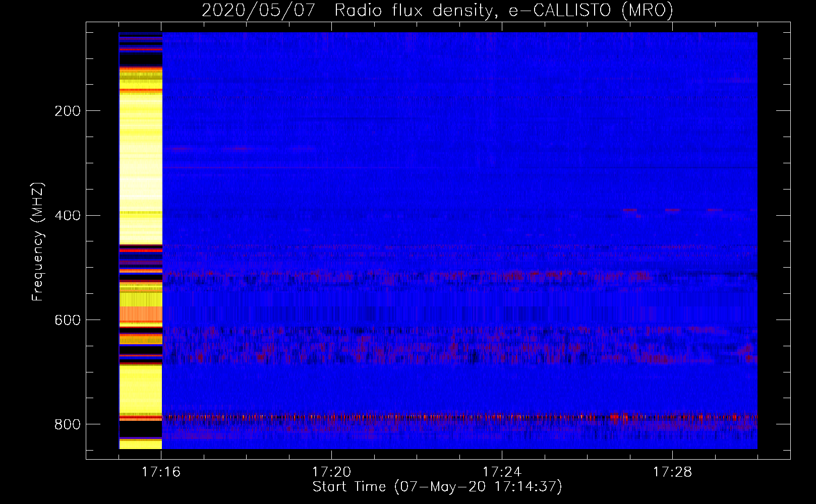This screenshot has height=504, width=816.
Task: Select the 600 frequency tick label
Action: pyautogui.click(x=67, y=321)
